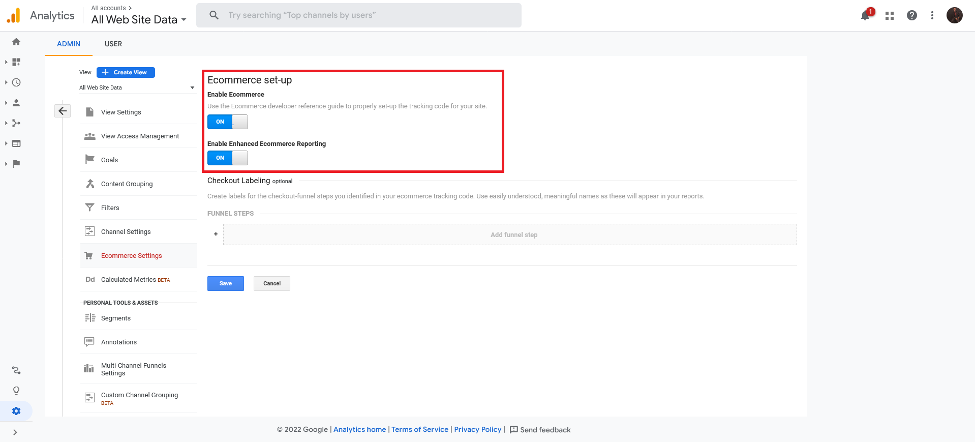
Task: Click the Filters funnel icon
Action: tap(89, 207)
